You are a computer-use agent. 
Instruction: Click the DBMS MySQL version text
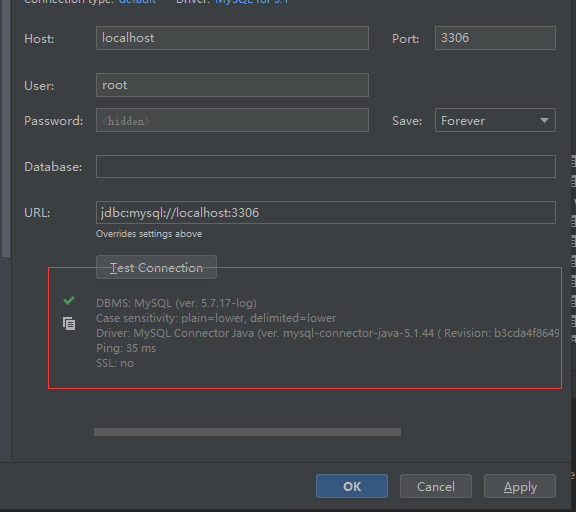pos(176,303)
